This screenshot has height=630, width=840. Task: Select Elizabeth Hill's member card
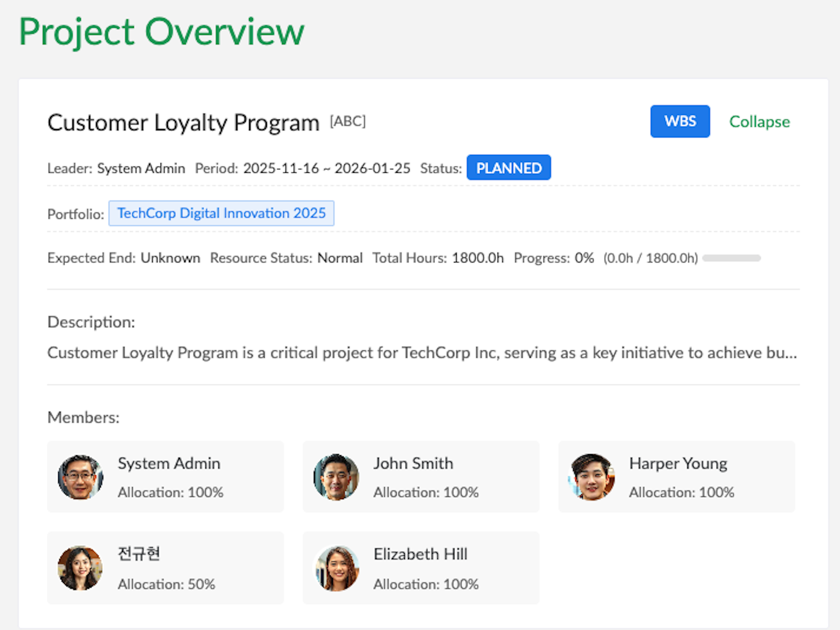[x=421, y=568]
